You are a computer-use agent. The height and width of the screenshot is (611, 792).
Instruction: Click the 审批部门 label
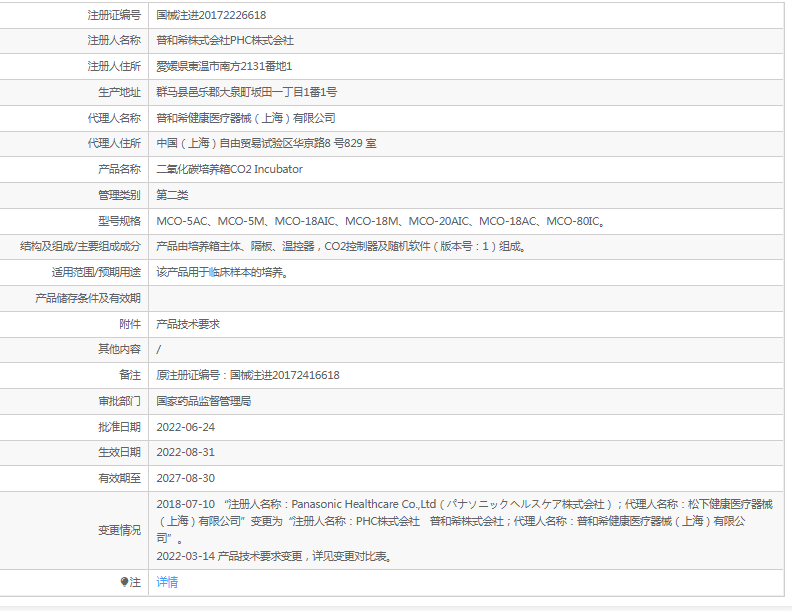(119, 401)
